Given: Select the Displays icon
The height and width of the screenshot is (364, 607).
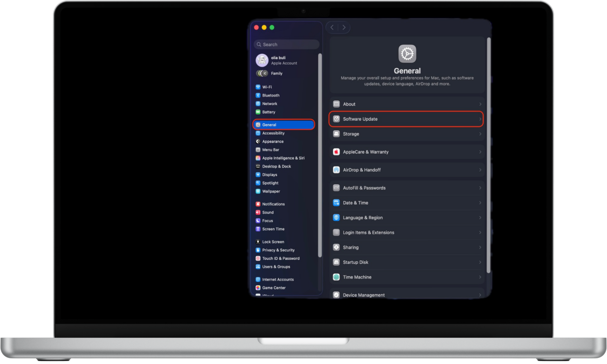Looking at the screenshot, I should 258,175.
